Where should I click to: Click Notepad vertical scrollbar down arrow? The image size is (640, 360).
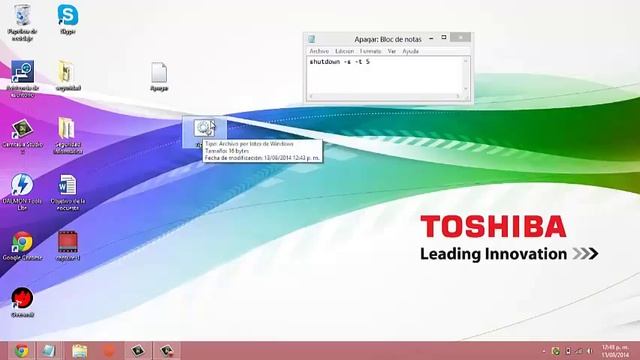pos(465,89)
